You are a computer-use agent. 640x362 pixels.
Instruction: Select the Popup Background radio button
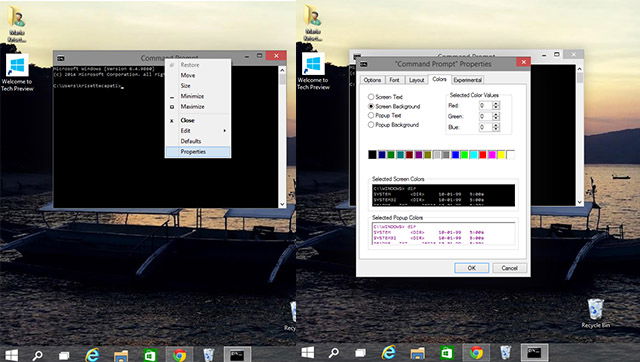pyautogui.click(x=371, y=125)
